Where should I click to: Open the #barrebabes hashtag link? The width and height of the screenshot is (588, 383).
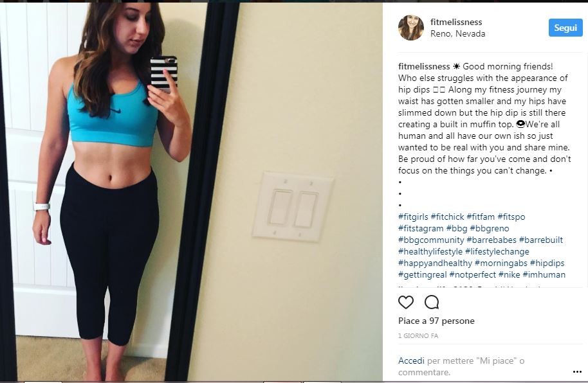(x=492, y=240)
